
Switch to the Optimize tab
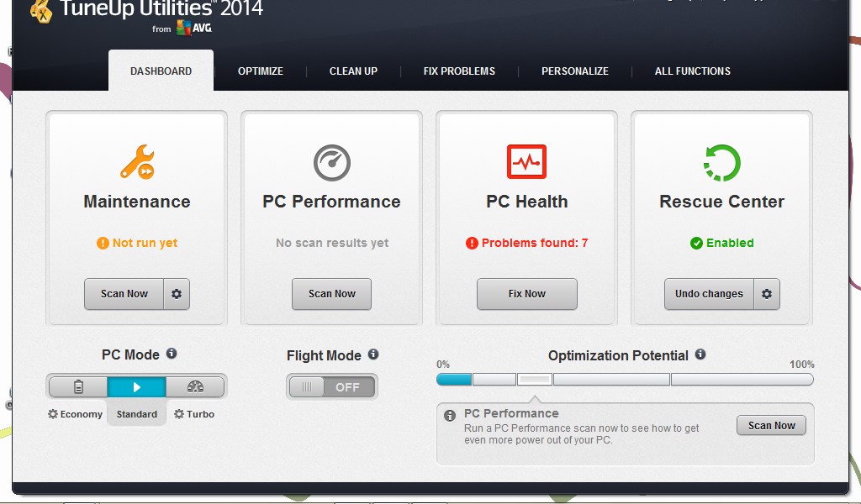click(x=261, y=71)
